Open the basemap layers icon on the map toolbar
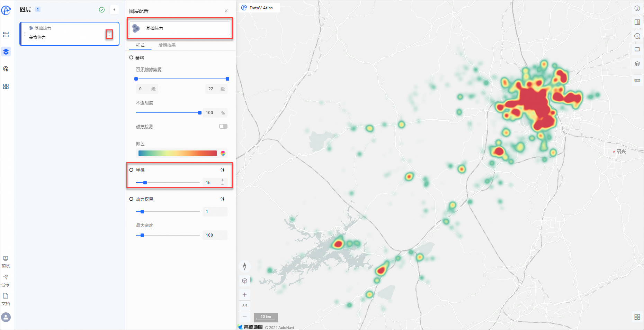The height and width of the screenshot is (330, 644). 637,64
